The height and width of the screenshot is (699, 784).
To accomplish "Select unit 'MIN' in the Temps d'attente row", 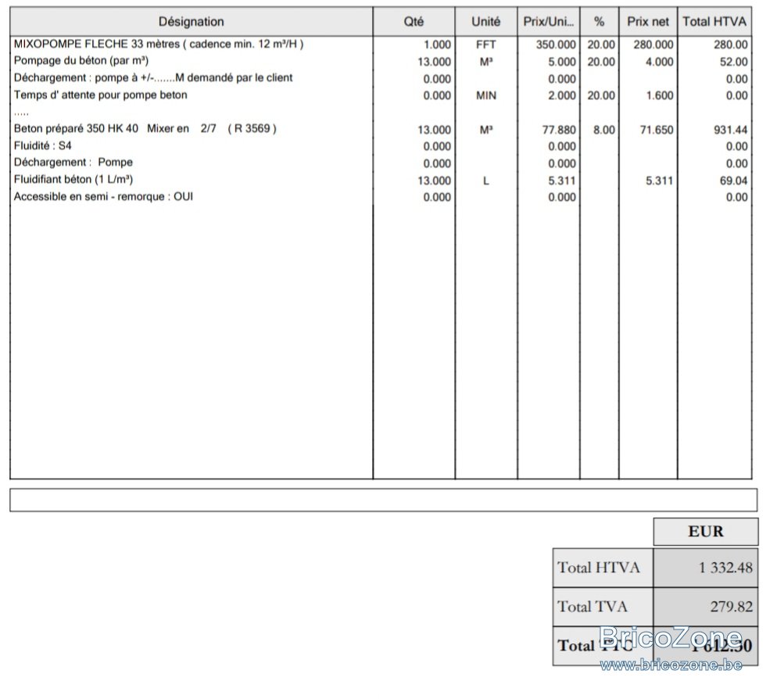I will [x=486, y=95].
